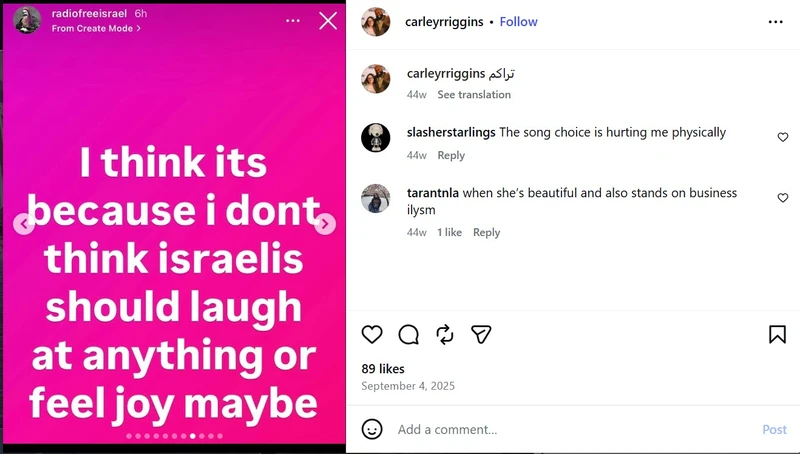Like tarantnla's comment heart
This screenshot has width=800, height=454.
pos(783,198)
